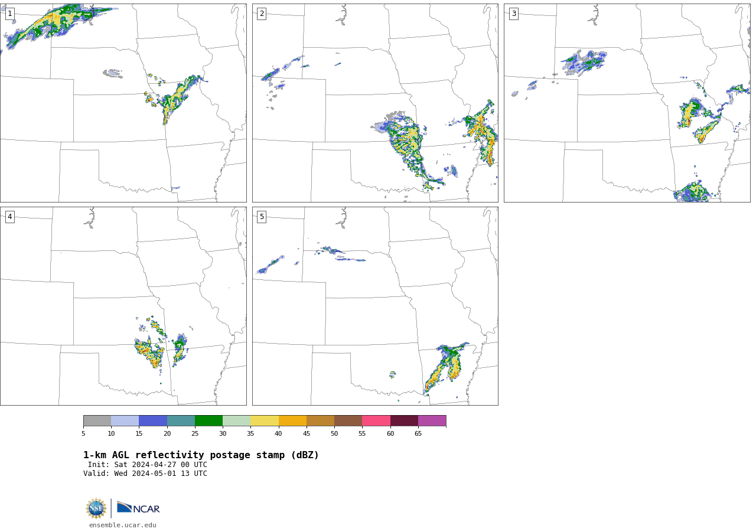Click the Valid: Wed 2024-05-01 13 UTC text
The height and width of the screenshot is (532, 756).
coord(145,474)
